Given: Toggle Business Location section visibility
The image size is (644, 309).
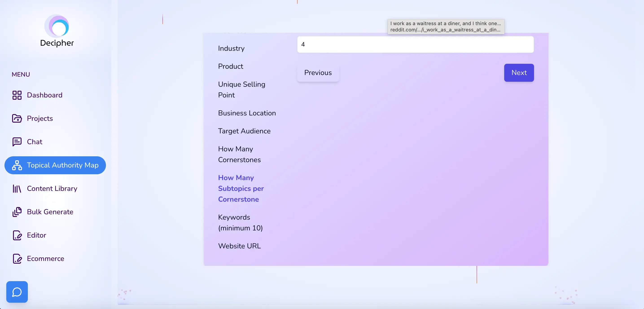Looking at the screenshot, I should [247, 113].
